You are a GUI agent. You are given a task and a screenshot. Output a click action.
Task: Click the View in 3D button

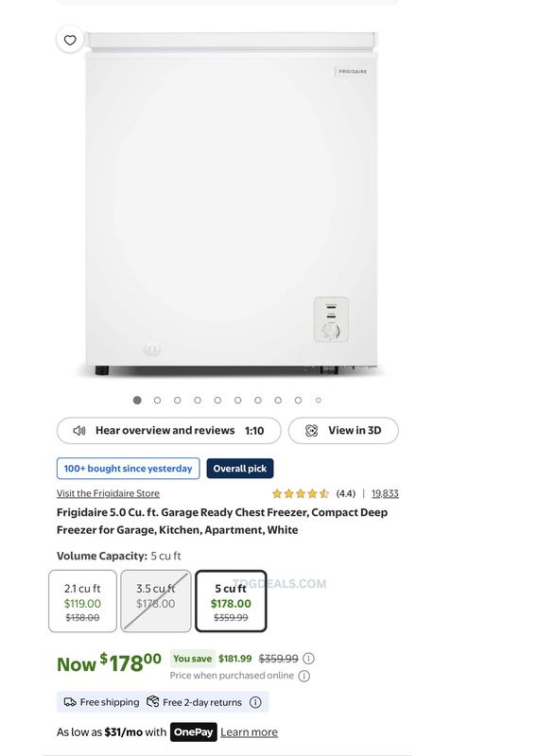click(x=343, y=431)
